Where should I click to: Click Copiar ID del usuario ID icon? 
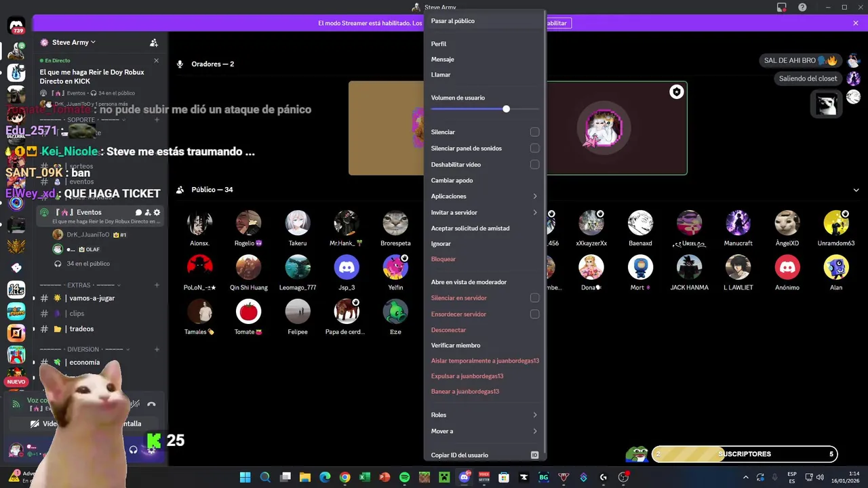point(534,455)
